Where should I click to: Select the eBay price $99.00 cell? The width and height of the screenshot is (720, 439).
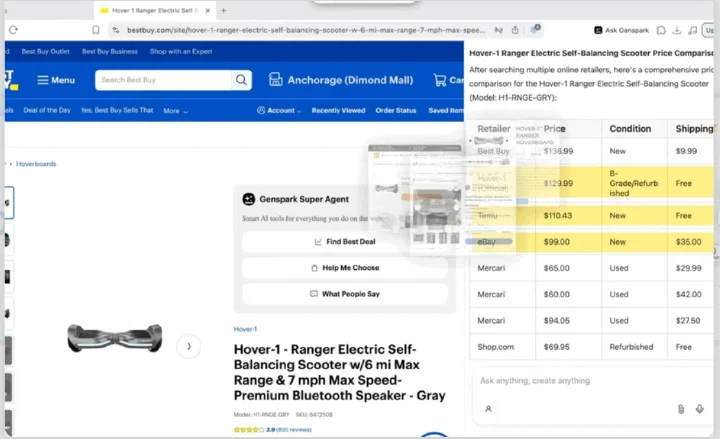(x=568, y=242)
